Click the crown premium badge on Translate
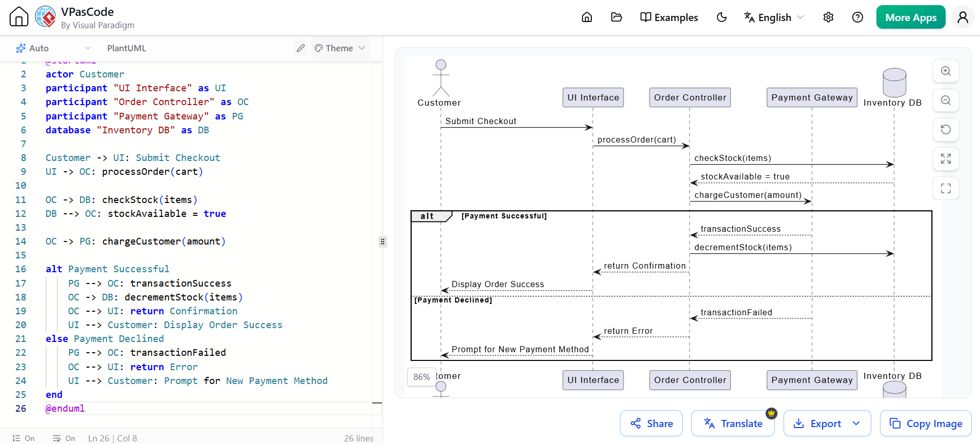The image size is (980, 444). click(x=771, y=413)
